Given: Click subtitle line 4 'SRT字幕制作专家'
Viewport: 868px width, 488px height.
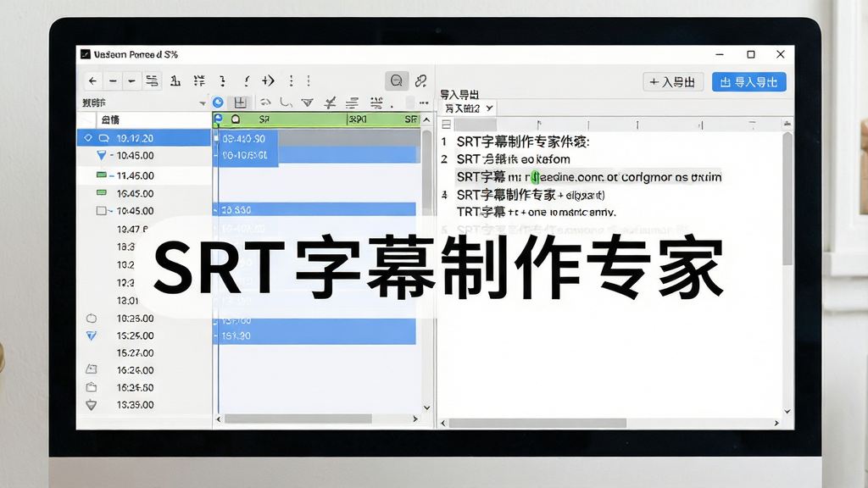Looking at the screenshot, I should pos(531,195).
